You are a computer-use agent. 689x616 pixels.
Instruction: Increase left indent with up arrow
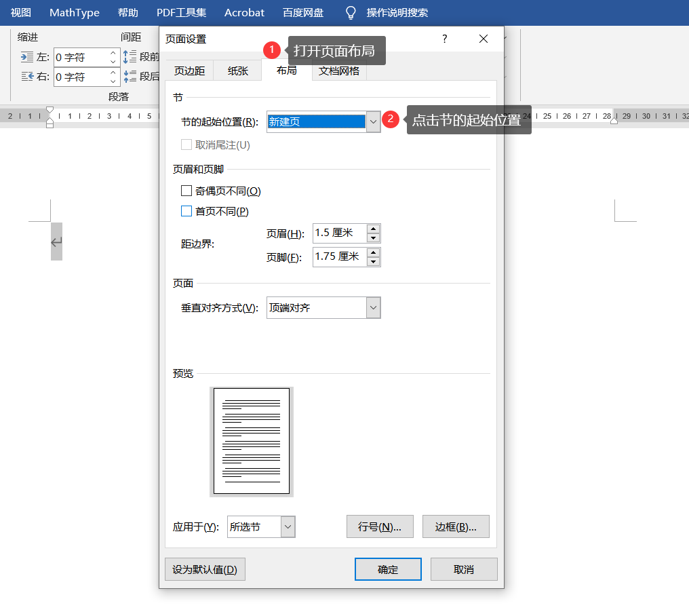pos(113,52)
